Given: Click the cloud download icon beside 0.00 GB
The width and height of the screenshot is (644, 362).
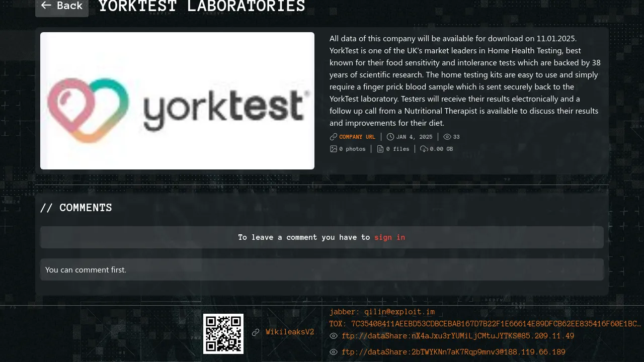Looking at the screenshot, I should click(x=424, y=149).
